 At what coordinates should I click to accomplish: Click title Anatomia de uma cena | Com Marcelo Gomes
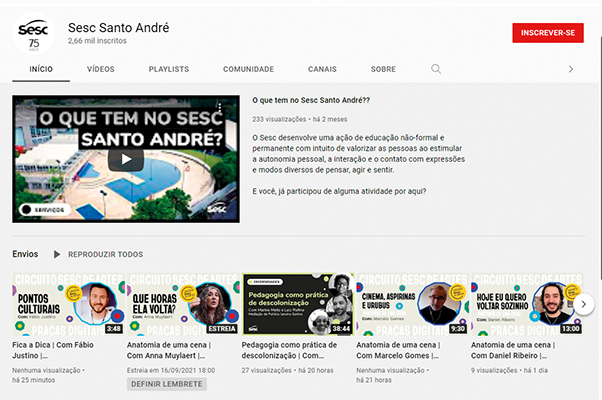pyautogui.click(x=398, y=350)
